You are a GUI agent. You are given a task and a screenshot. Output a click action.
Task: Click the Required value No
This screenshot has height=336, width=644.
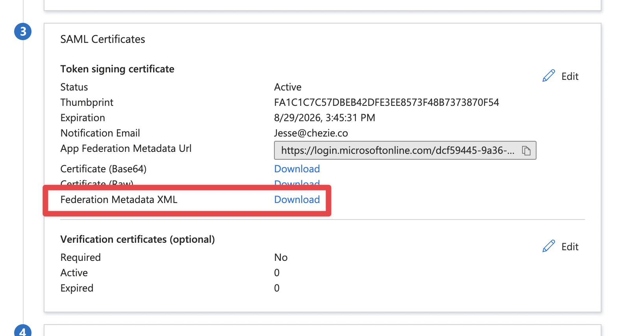[x=281, y=257]
